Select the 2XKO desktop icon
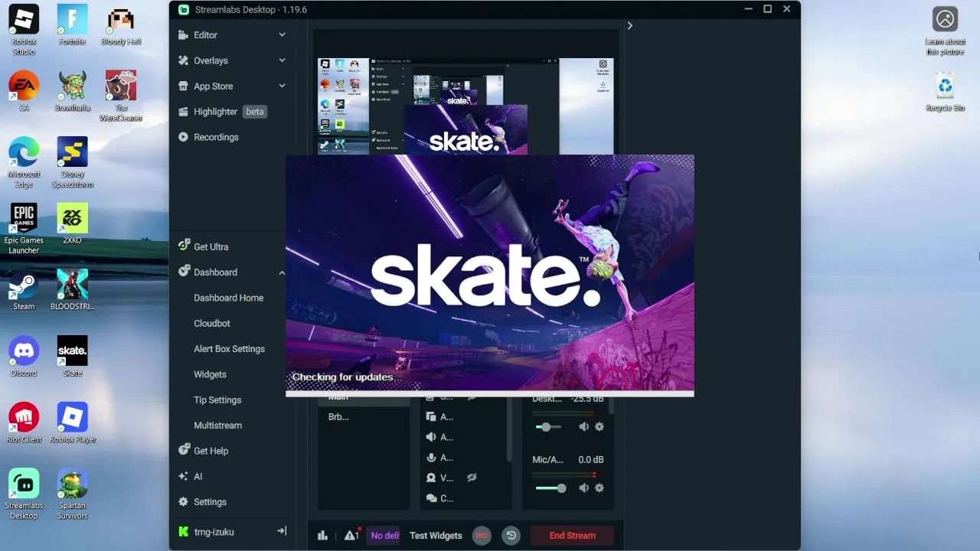The height and width of the screenshot is (551, 980). (x=72, y=224)
